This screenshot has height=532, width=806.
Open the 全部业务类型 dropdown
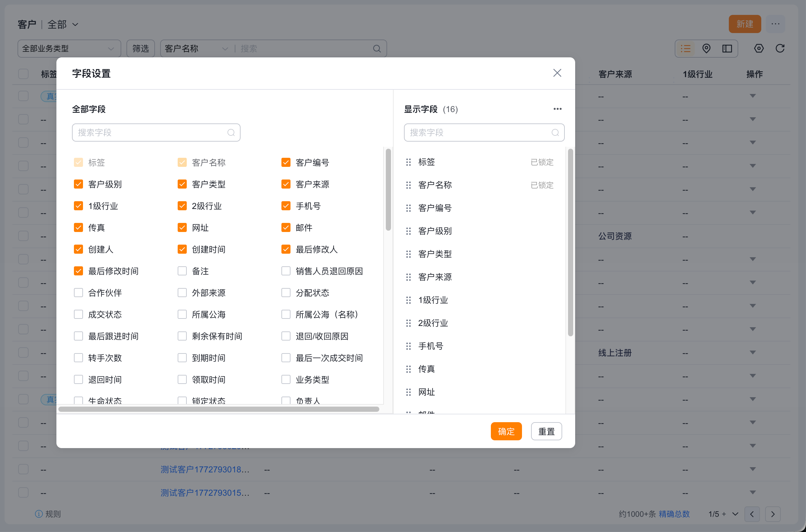tap(69, 49)
